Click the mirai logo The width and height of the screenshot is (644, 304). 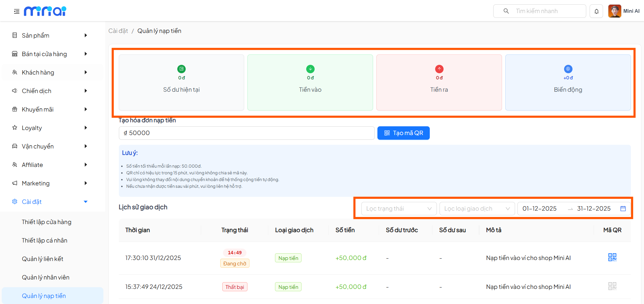[45, 11]
